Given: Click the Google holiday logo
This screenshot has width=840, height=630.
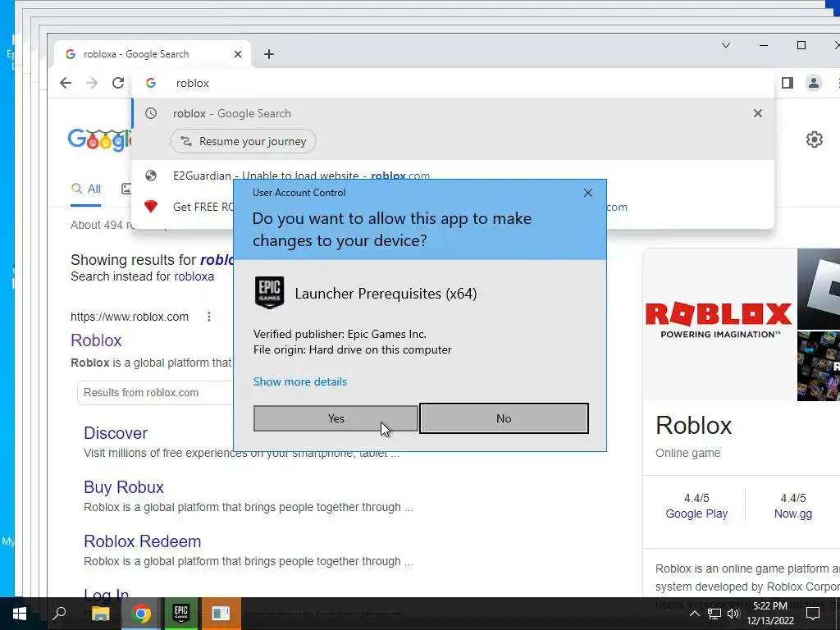Looking at the screenshot, I should tap(99, 140).
